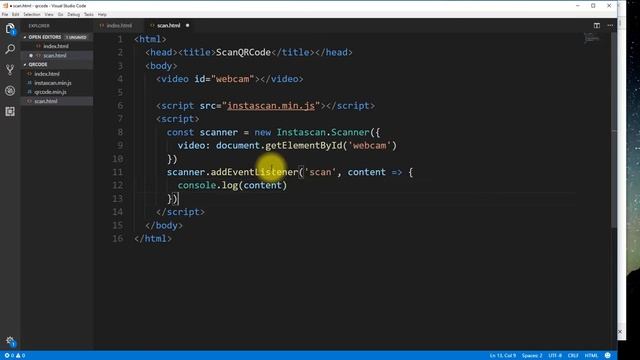Open the Extensions view icon

click(x=10, y=111)
